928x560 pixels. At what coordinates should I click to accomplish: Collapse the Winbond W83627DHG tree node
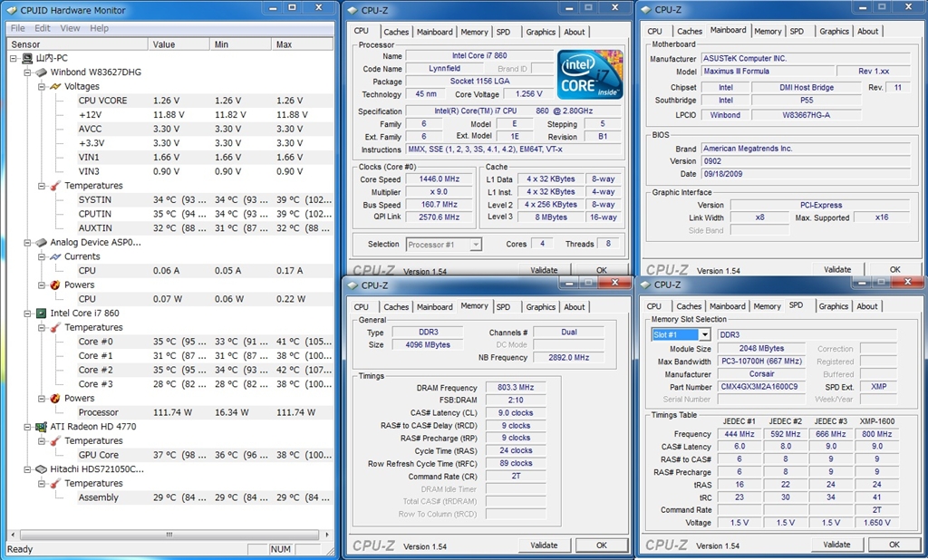pyautogui.click(x=27, y=72)
